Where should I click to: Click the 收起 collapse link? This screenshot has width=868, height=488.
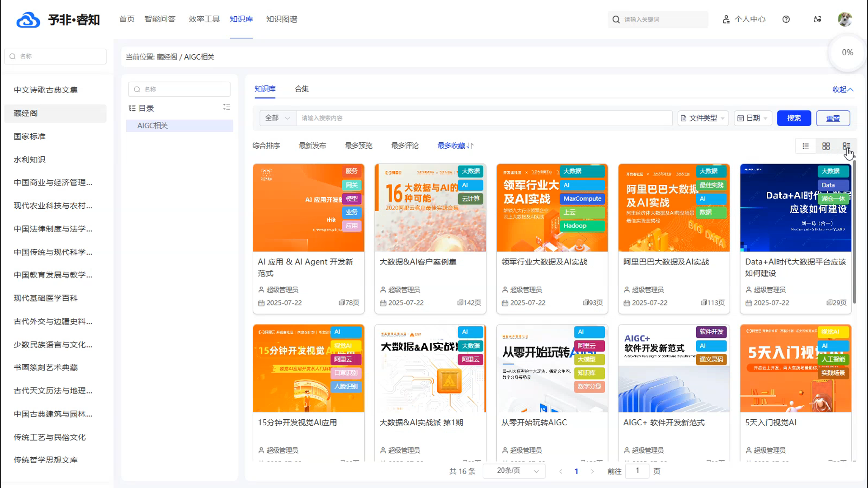pyautogui.click(x=843, y=89)
